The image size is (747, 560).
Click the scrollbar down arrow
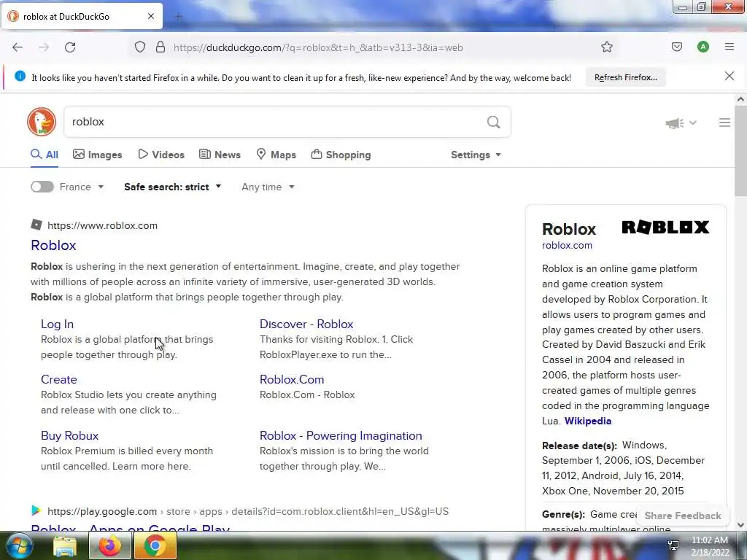coord(740,525)
